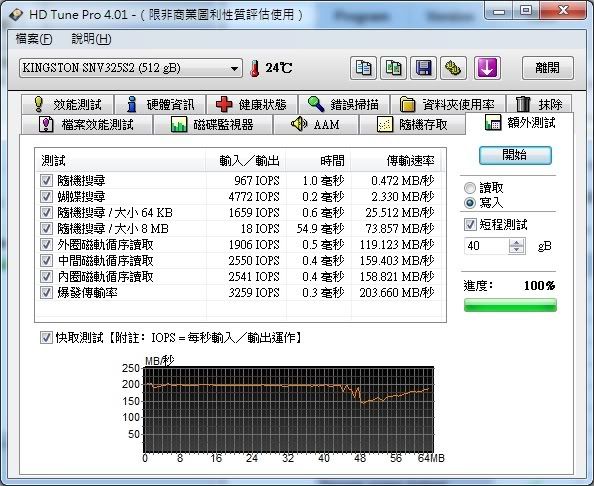Click the 離開 exit button
Viewport: 594px width, 486px height.
pos(548,68)
